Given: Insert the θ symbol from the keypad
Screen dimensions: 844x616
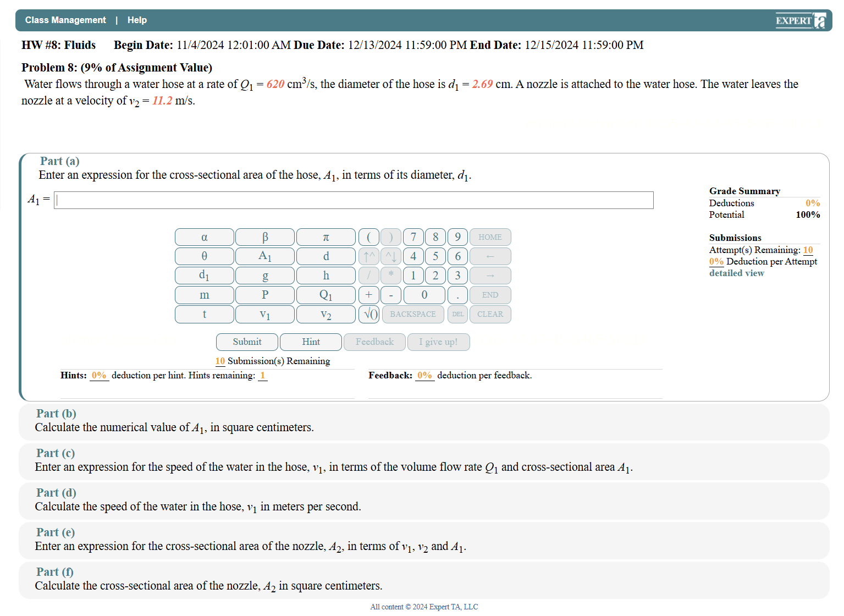Looking at the screenshot, I should coord(204,256).
